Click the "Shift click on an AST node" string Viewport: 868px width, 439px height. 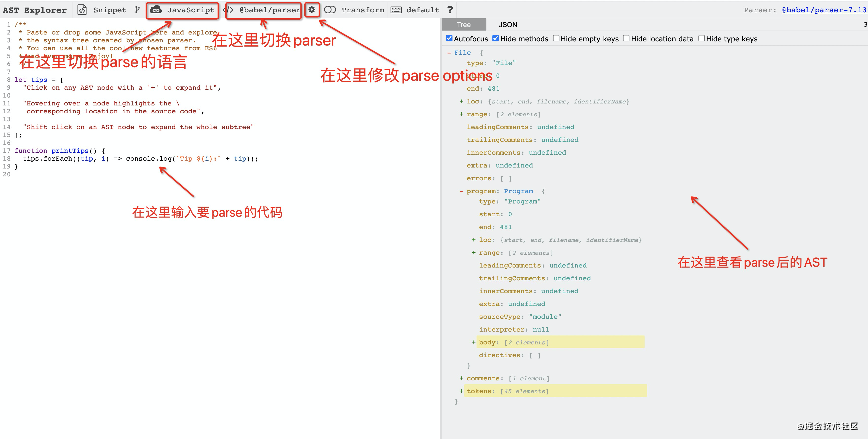(x=139, y=127)
